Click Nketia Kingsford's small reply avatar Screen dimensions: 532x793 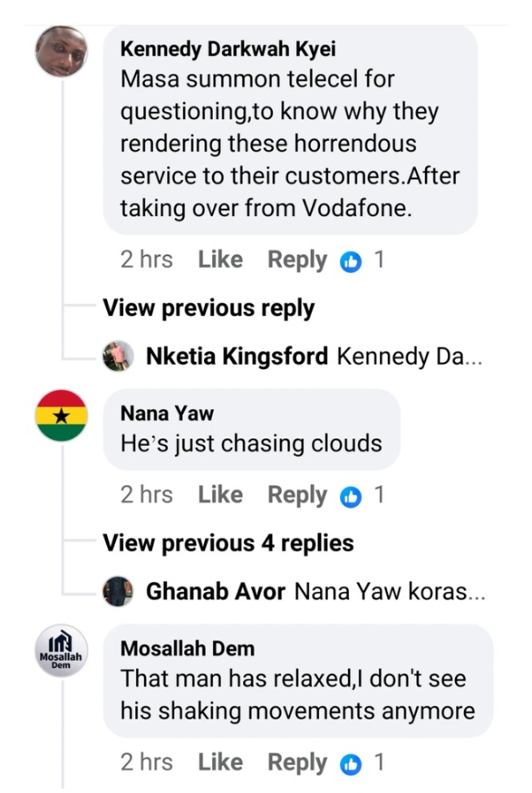[x=118, y=356]
